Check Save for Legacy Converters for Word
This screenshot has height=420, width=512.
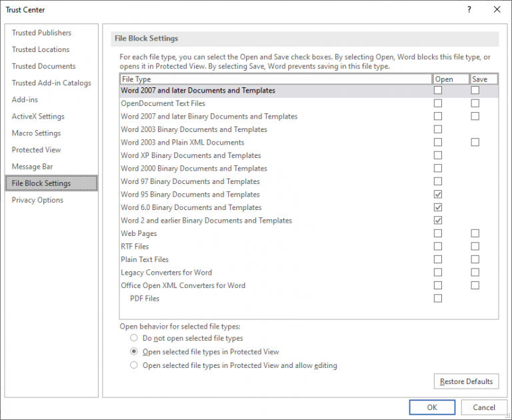[x=475, y=273]
